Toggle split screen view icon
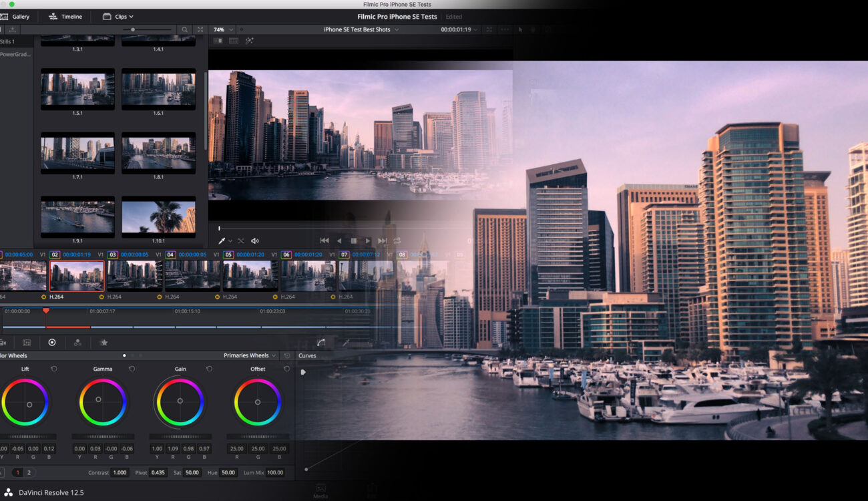The image size is (868, 501). coord(234,41)
